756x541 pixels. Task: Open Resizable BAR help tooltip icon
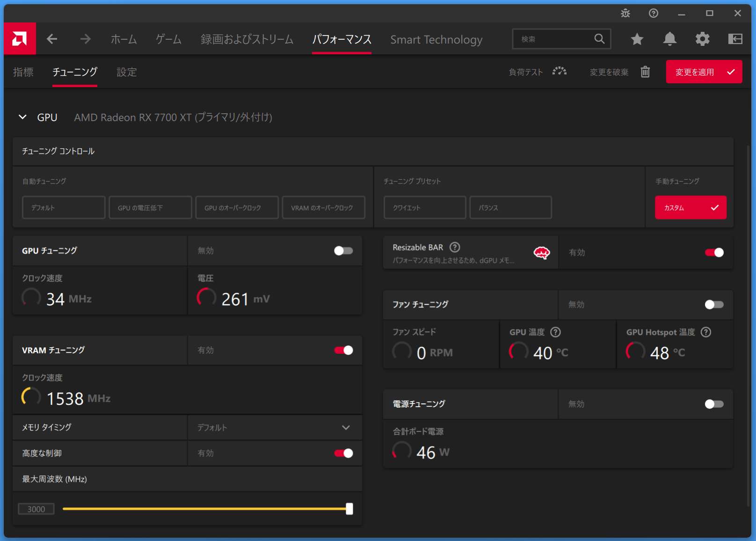click(x=455, y=247)
